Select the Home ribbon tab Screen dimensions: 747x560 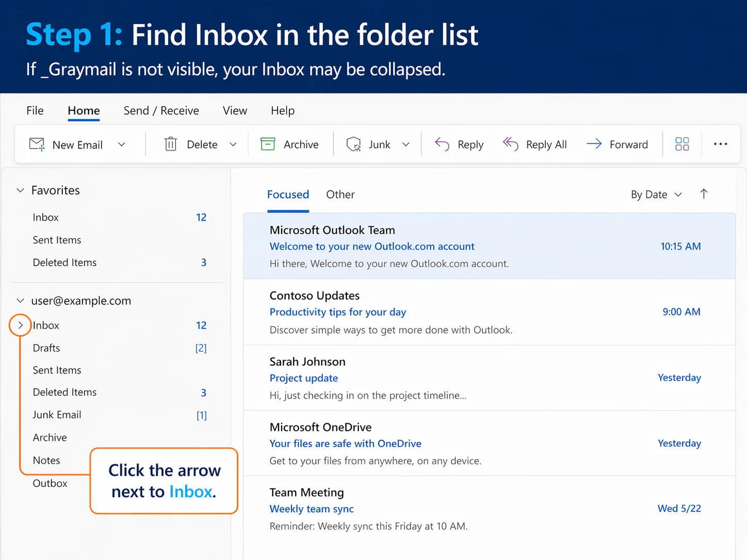pyautogui.click(x=84, y=110)
